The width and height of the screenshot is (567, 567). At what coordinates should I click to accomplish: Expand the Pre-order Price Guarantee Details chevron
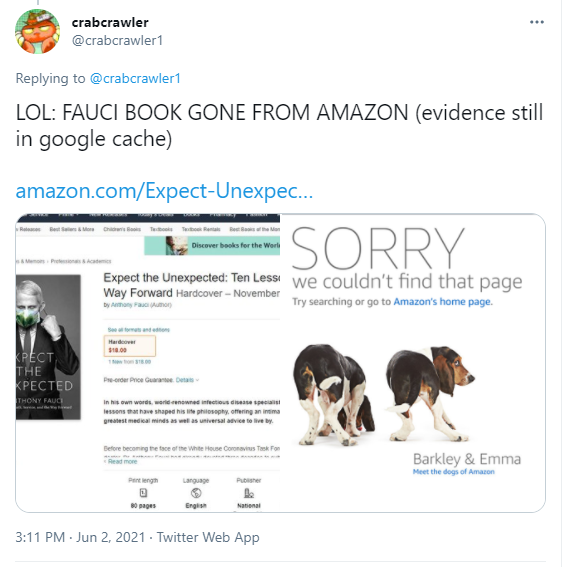tap(197, 380)
